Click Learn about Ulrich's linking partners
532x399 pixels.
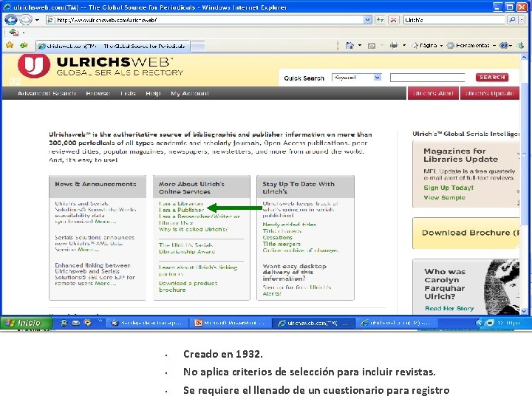point(198,270)
